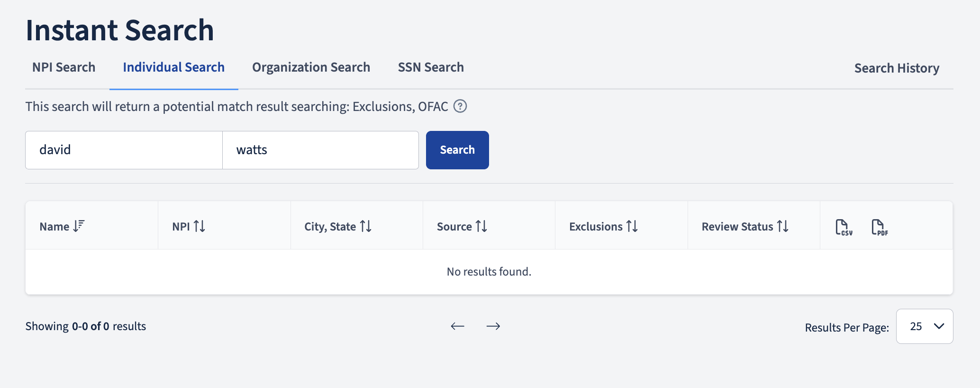Switch to SSN Search tab

coord(431,67)
